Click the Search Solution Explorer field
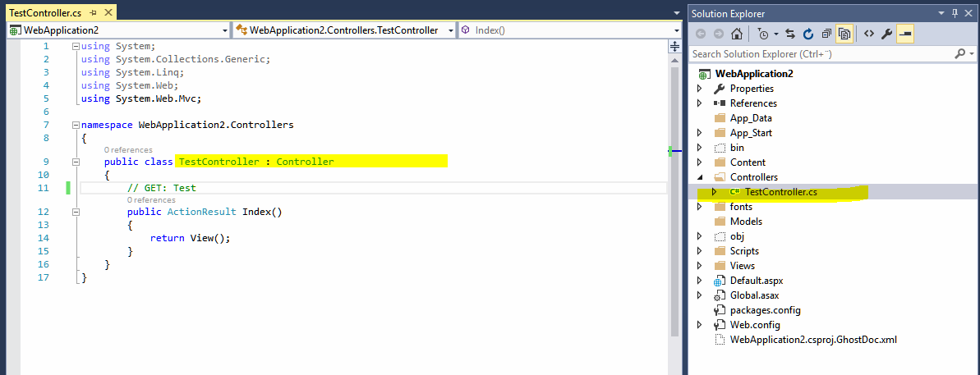Screen dimensions: 980x375 pyautogui.click(x=817, y=53)
